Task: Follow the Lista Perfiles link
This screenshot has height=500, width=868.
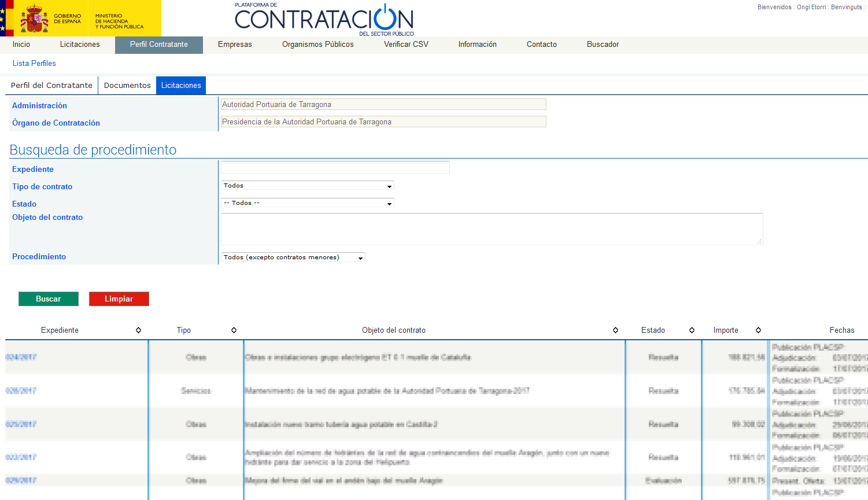Action: click(34, 64)
